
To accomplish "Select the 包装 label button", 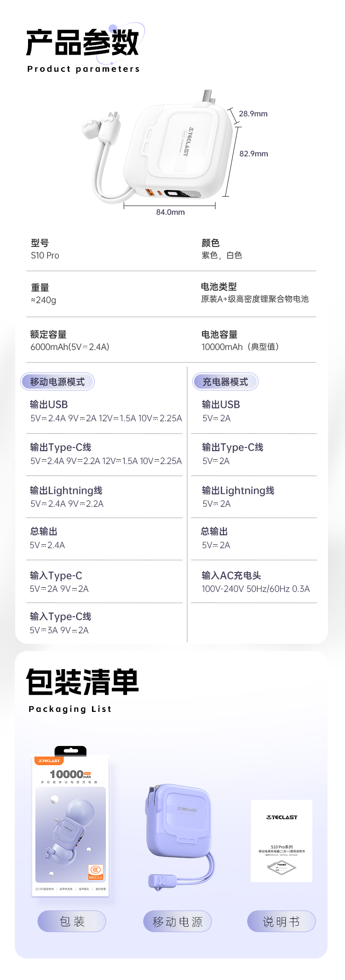I will tap(72, 921).
